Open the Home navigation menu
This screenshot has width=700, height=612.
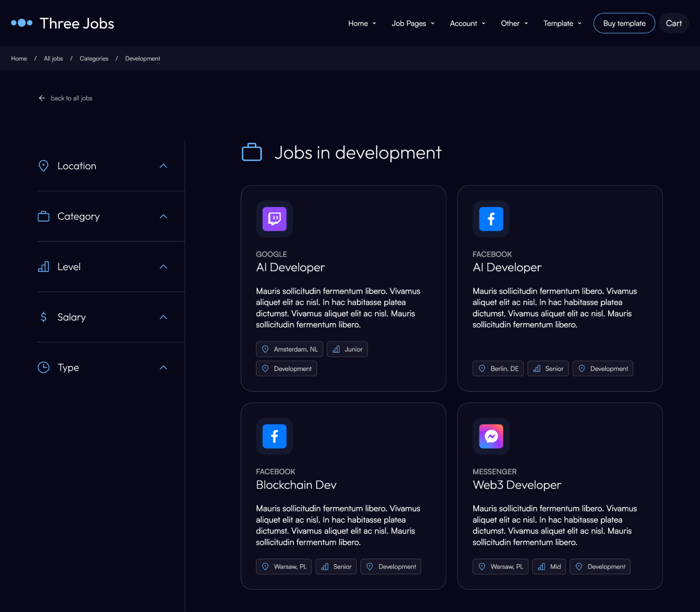[x=362, y=23]
